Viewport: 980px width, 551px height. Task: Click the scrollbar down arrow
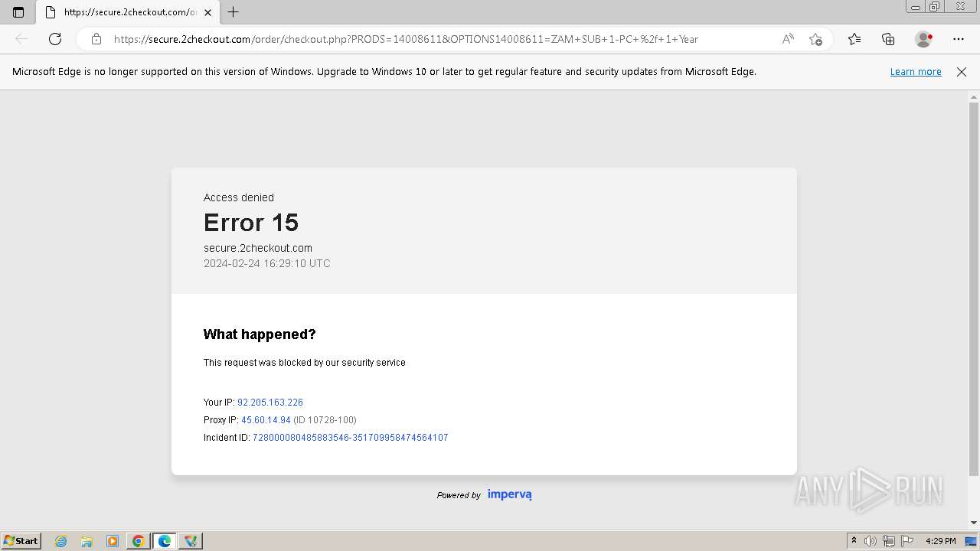(974, 523)
